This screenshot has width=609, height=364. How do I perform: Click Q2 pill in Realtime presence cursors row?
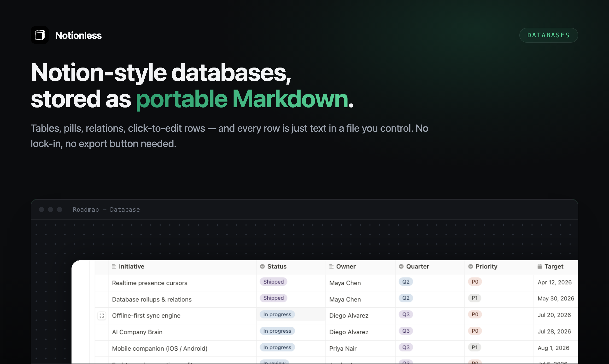pyautogui.click(x=406, y=282)
